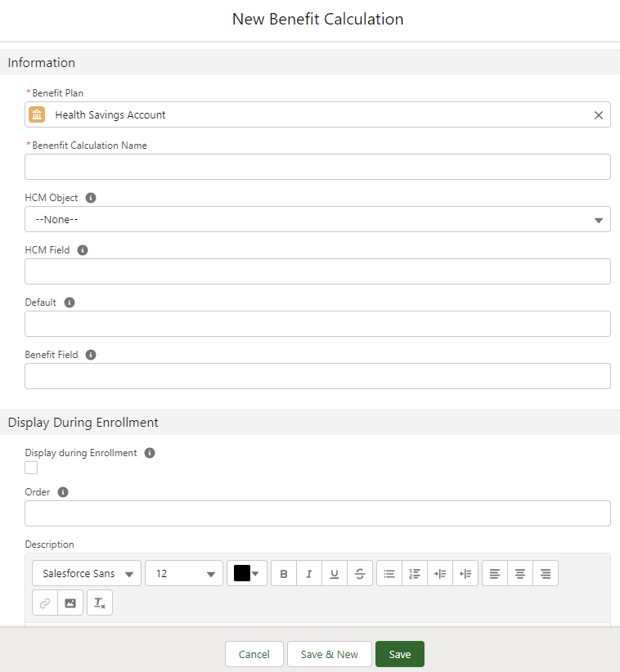Insert a numbered list
Image resolution: width=620 pixels, height=672 pixels.
[415, 573]
